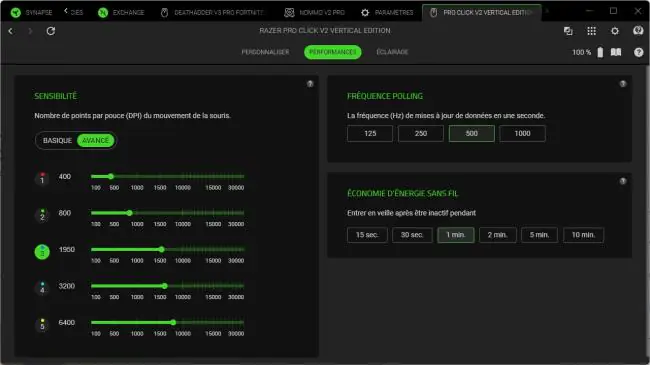Image resolution: width=650 pixels, height=365 pixels.
Task: Set sleep timeout to 30 sec.
Action: coord(412,235)
